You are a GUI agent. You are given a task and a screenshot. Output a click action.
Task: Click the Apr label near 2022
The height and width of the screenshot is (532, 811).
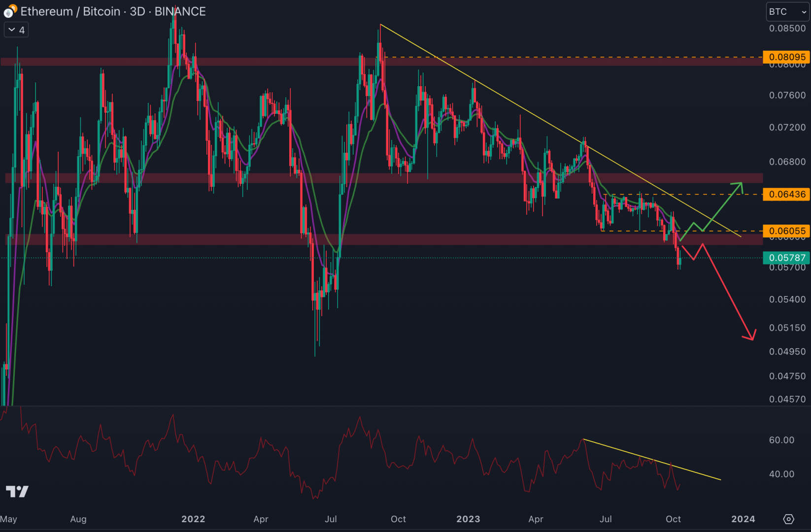261,519
